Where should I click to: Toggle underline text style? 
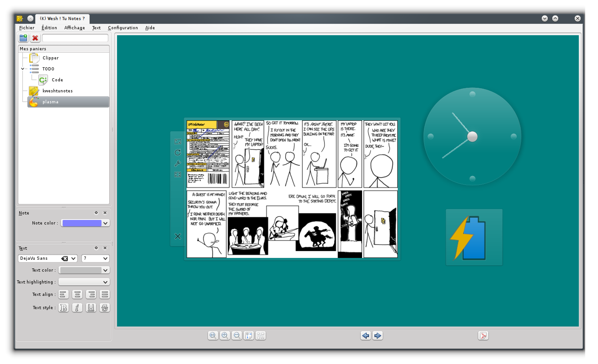(91, 308)
